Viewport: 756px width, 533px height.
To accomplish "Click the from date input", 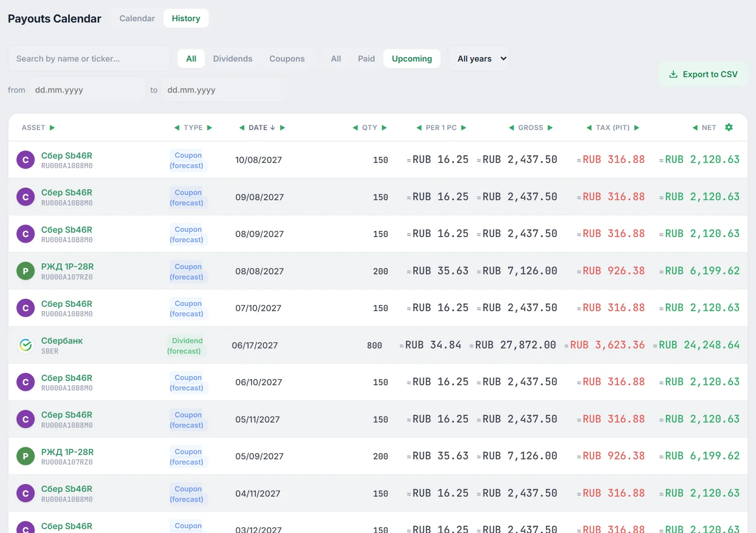I will pos(87,90).
